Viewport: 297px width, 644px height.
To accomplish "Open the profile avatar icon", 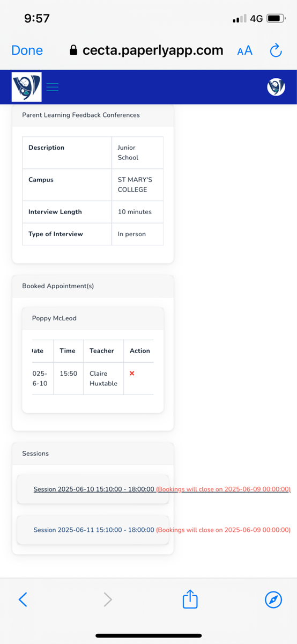I will coord(276,87).
